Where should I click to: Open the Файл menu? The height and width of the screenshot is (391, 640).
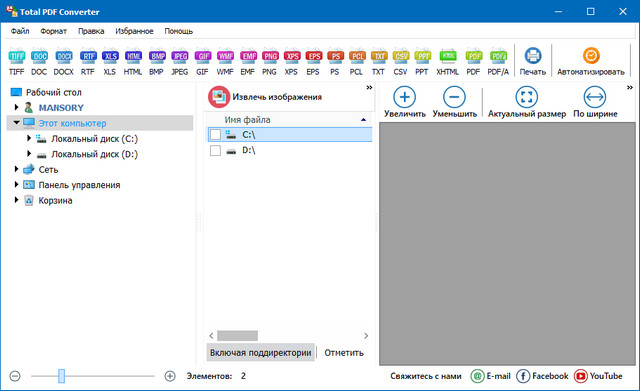tap(20, 31)
